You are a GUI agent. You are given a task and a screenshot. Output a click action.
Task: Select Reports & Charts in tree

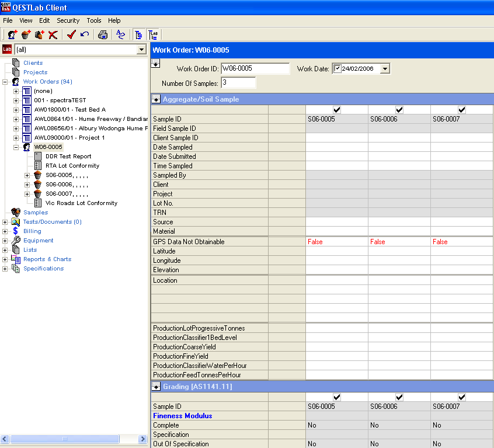(47, 259)
